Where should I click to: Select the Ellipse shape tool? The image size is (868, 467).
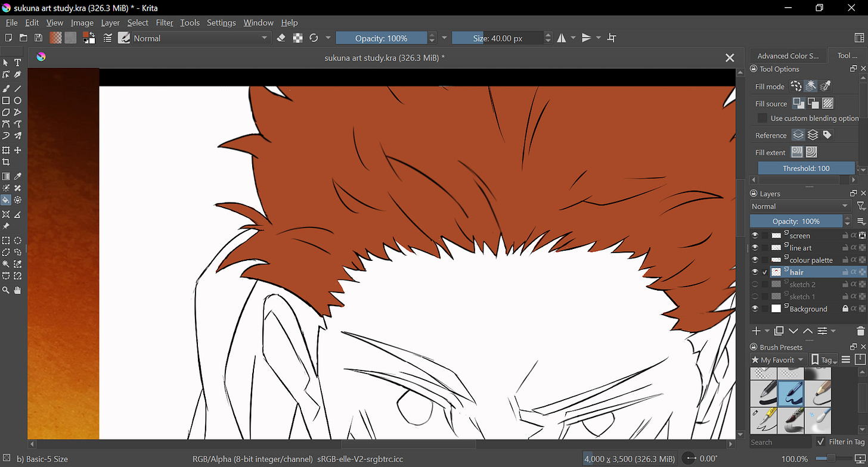pyautogui.click(x=18, y=101)
